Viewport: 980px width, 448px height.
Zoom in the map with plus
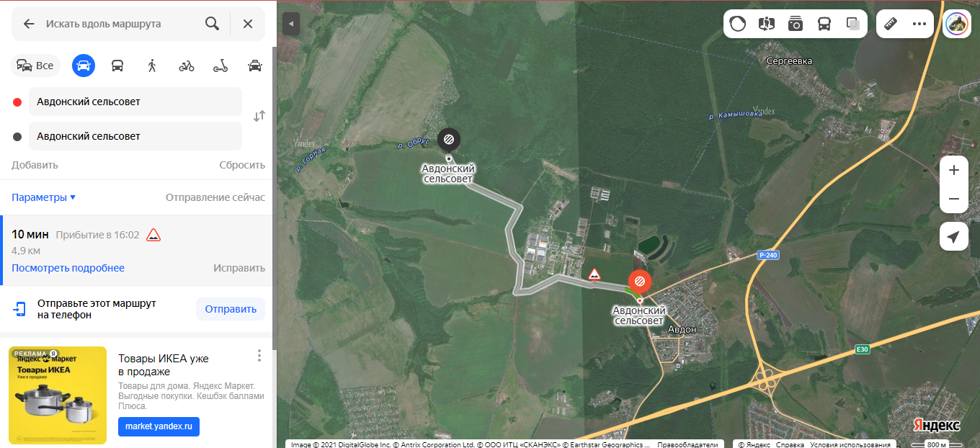pos(954,170)
